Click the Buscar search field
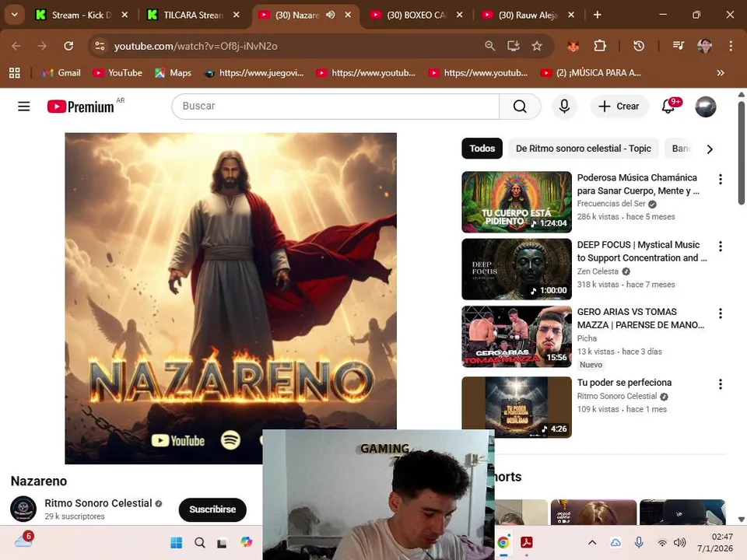The image size is (747, 560). click(x=335, y=107)
